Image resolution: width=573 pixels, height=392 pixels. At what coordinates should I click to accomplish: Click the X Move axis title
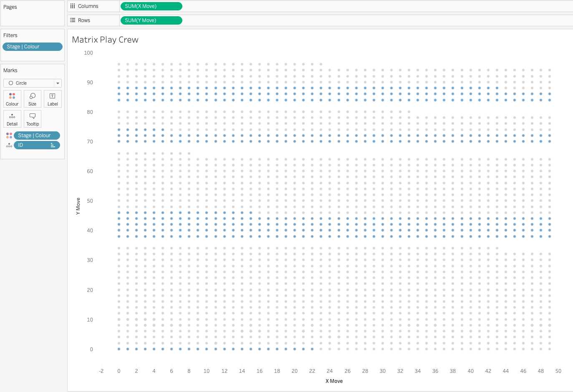[x=334, y=381]
